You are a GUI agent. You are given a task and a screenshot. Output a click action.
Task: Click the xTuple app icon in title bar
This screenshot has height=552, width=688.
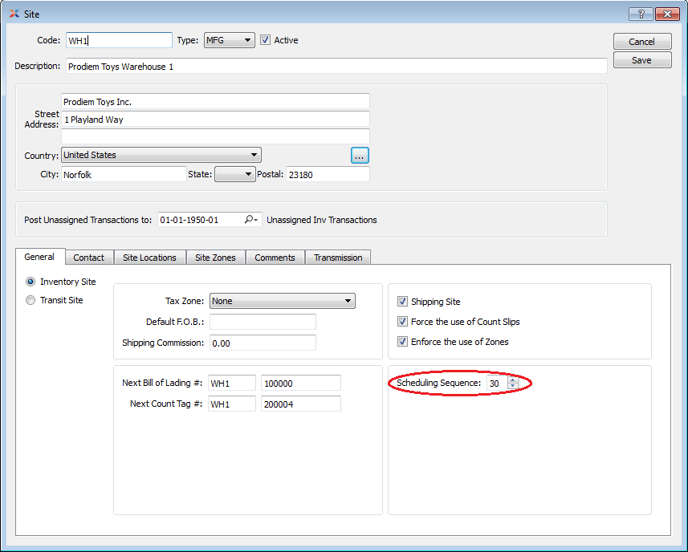pyautogui.click(x=13, y=13)
